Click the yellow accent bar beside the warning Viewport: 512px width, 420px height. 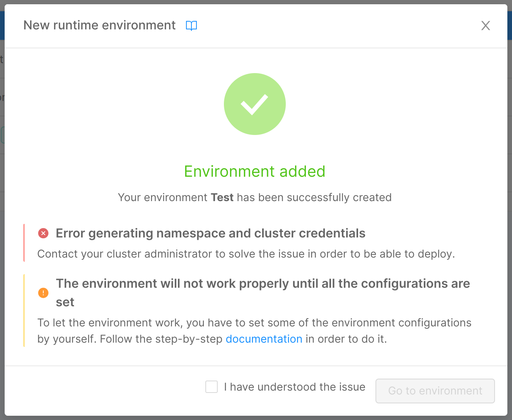[24, 309]
